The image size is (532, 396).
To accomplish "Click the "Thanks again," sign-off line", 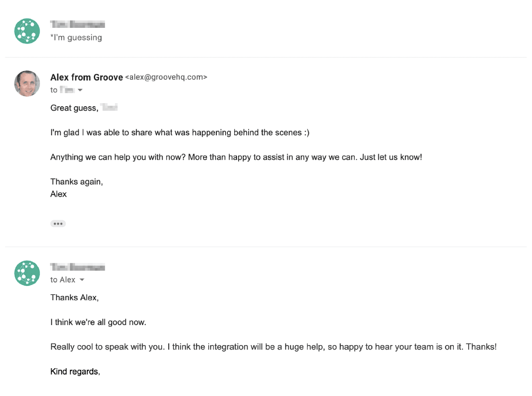I will (76, 182).
